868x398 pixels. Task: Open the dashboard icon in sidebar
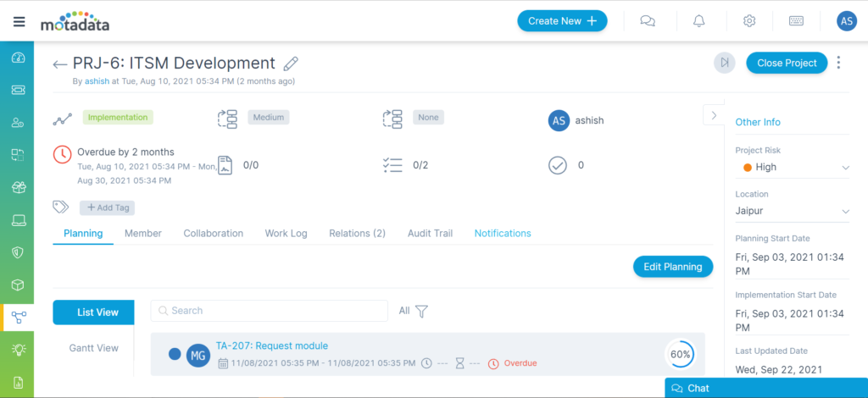[x=18, y=58]
